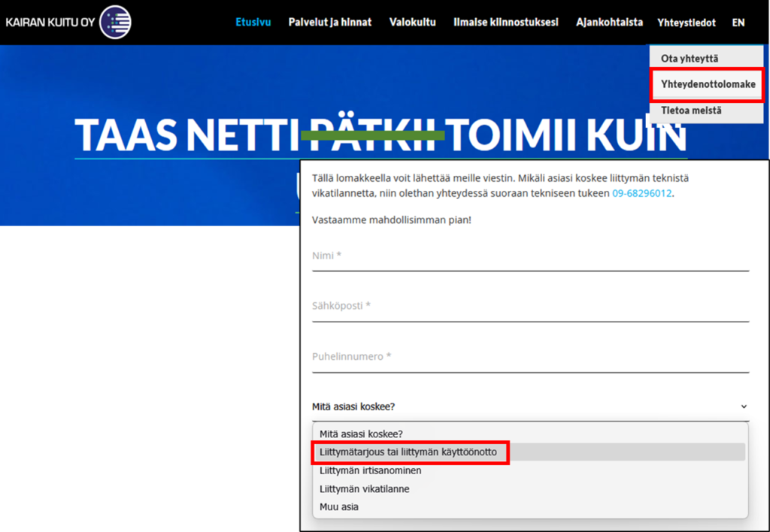Click the Mitä asiasi koskee dropdown chevron
This screenshot has height=532, width=770.
coord(744,407)
